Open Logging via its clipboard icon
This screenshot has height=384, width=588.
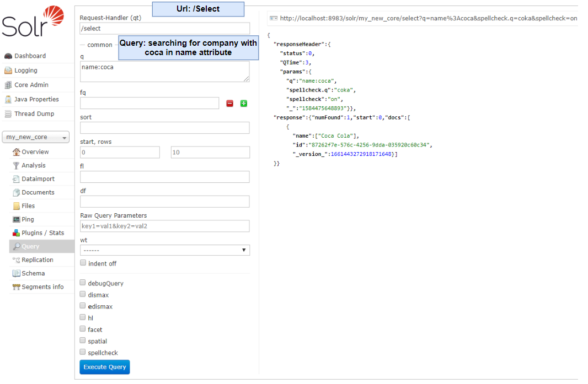[8, 71]
